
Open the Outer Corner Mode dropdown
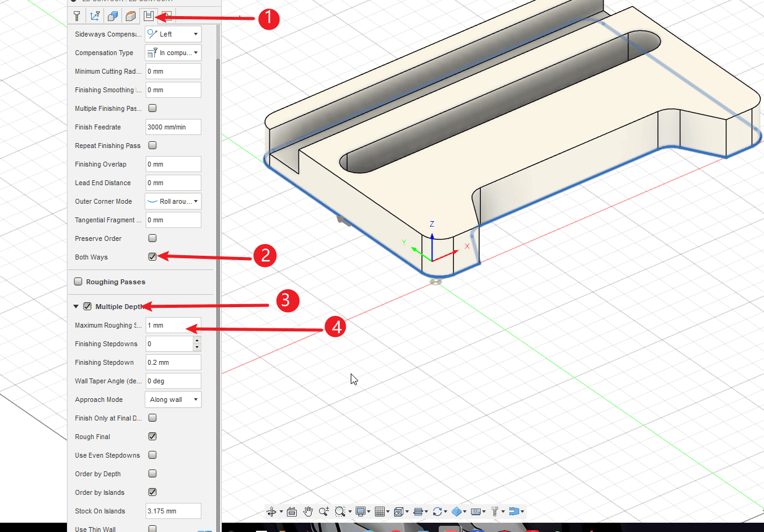click(173, 201)
